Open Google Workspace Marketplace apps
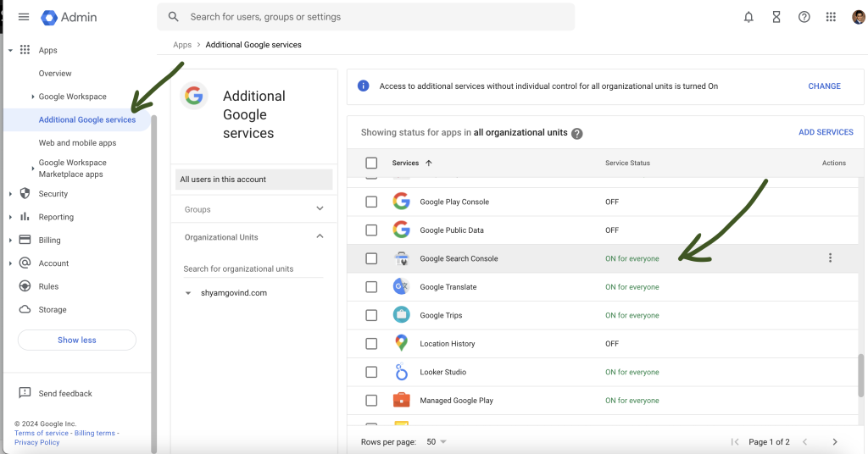The width and height of the screenshot is (868, 454). tap(73, 168)
